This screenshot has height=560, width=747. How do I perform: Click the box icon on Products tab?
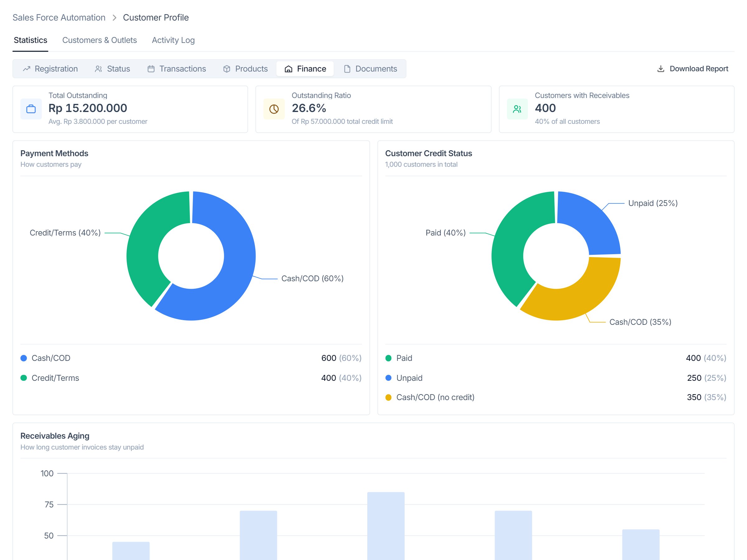pyautogui.click(x=227, y=69)
